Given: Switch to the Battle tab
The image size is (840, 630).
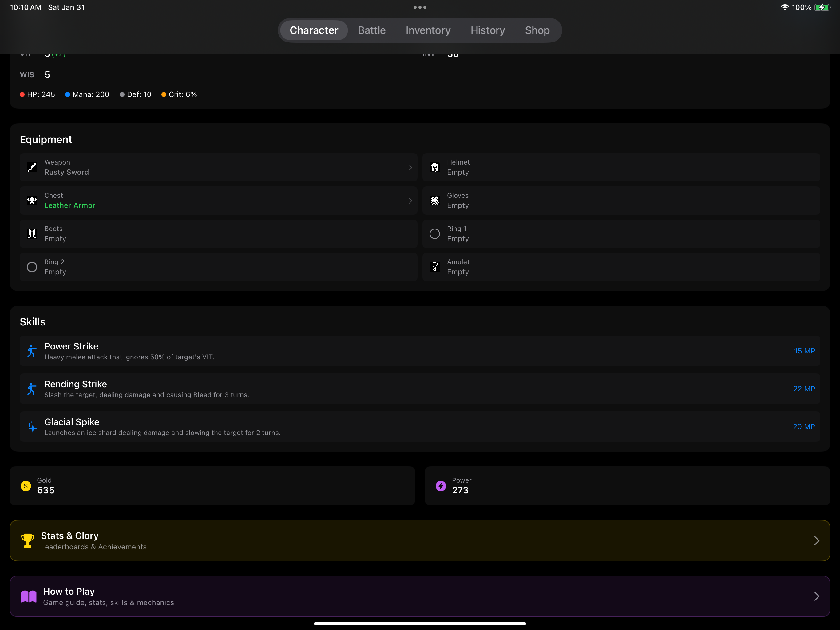Looking at the screenshot, I should pyautogui.click(x=371, y=30).
